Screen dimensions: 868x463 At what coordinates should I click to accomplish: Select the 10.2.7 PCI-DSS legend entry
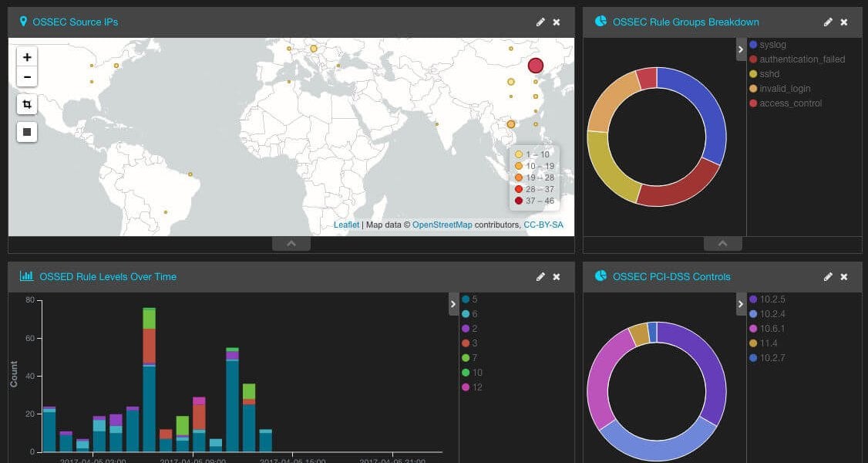[767, 358]
